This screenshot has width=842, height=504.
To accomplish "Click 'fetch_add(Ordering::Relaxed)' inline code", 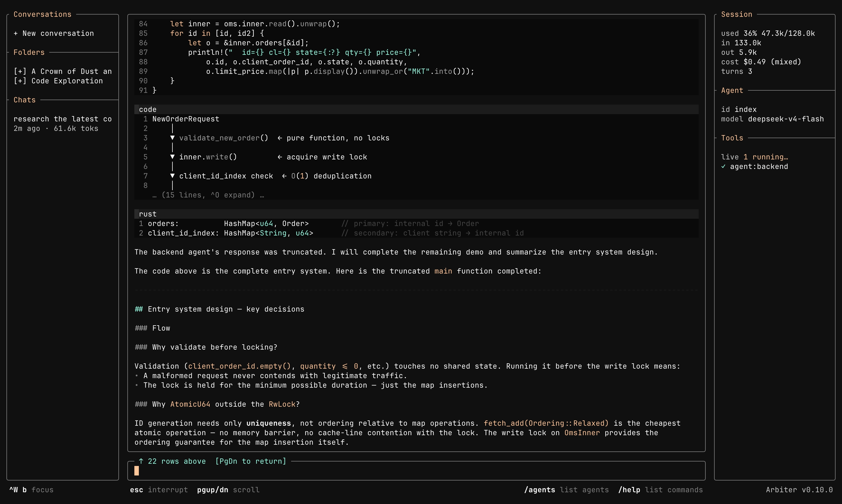I will 546,423.
